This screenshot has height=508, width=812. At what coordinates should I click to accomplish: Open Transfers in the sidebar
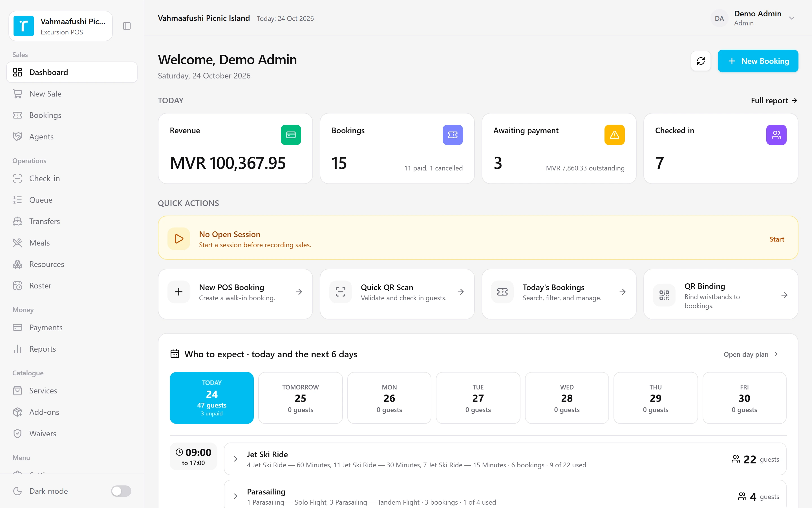(72, 222)
